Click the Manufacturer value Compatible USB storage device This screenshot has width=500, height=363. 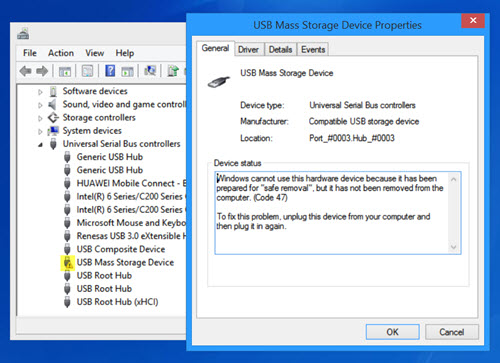point(364,121)
